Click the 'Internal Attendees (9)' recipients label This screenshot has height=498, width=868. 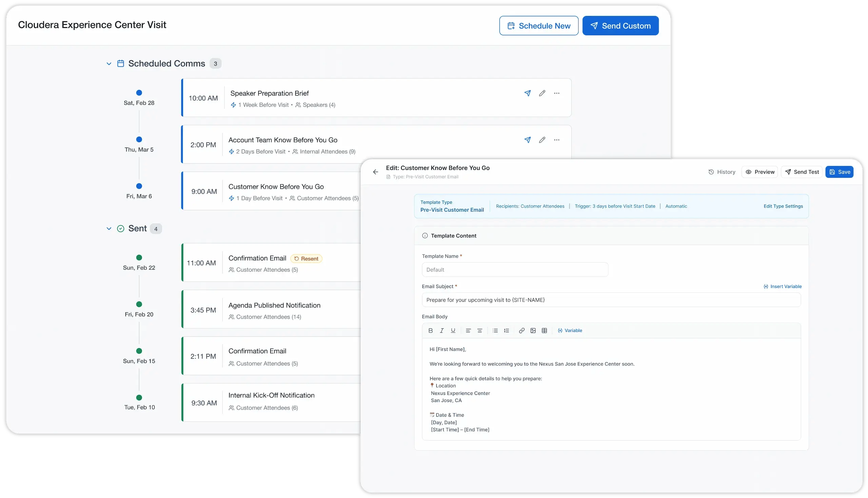click(328, 152)
